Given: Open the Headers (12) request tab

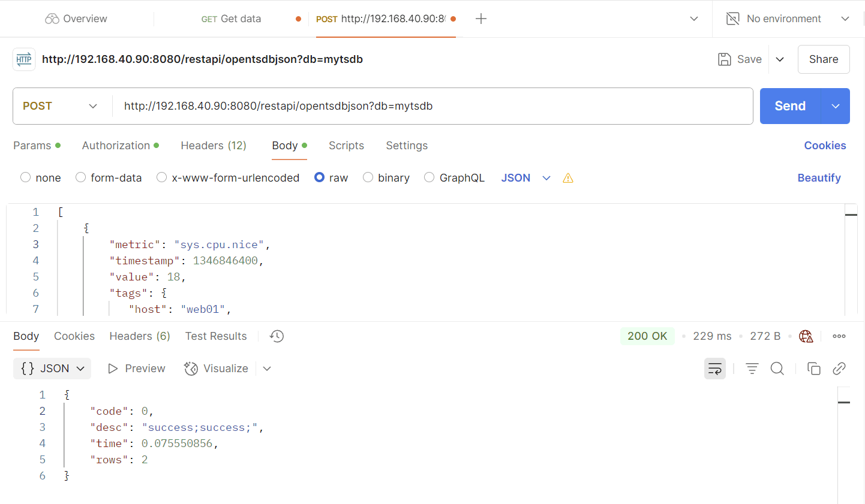Looking at the screenshot, I should (214, 146).
